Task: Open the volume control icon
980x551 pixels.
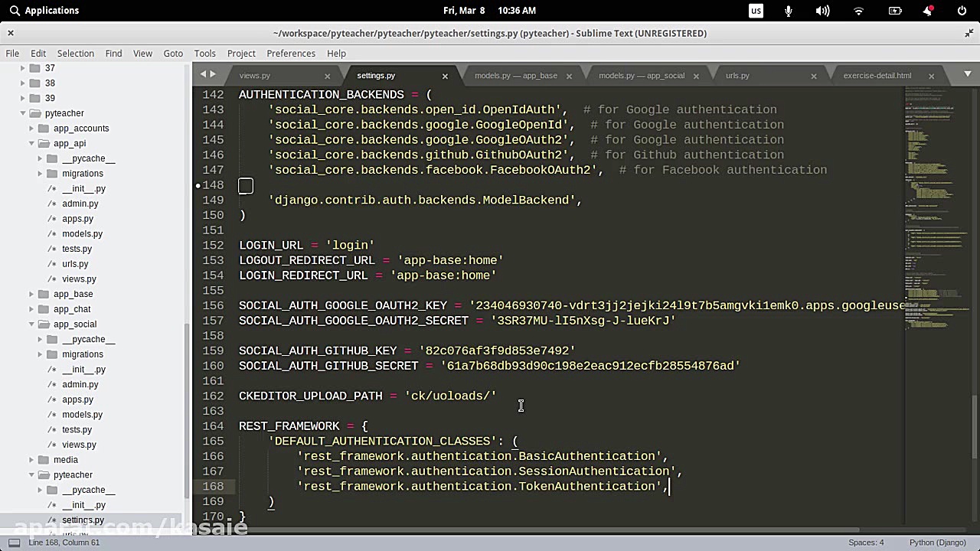Action: [x=822, y=11]
